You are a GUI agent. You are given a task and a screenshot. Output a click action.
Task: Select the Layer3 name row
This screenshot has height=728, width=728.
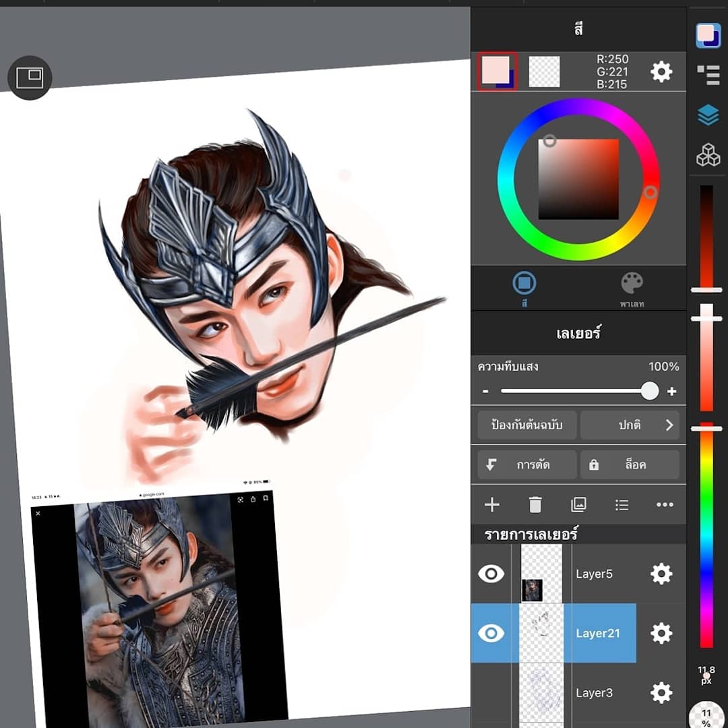595,693
